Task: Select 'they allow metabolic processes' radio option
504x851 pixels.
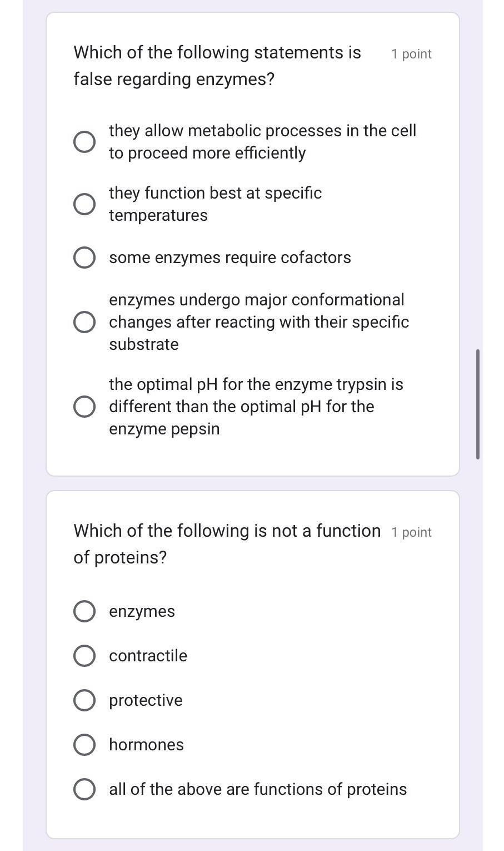Action: coord(84,142)
